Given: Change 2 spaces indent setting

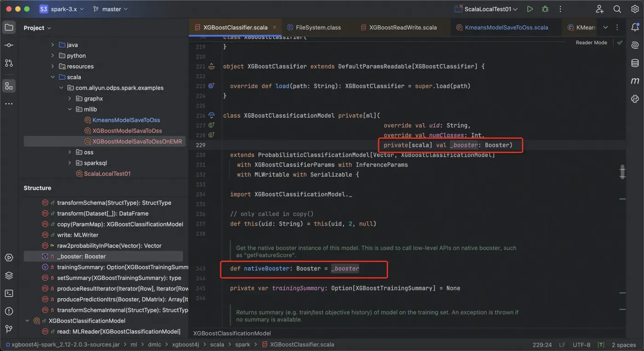Looking at the screenshot, I should click(624, 345).
